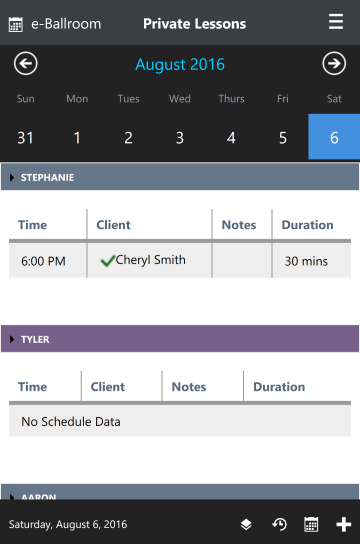Screen dimensions: 360x544
Task: Select highlighted Saturday 6 date cell
Action: point(334,137)
